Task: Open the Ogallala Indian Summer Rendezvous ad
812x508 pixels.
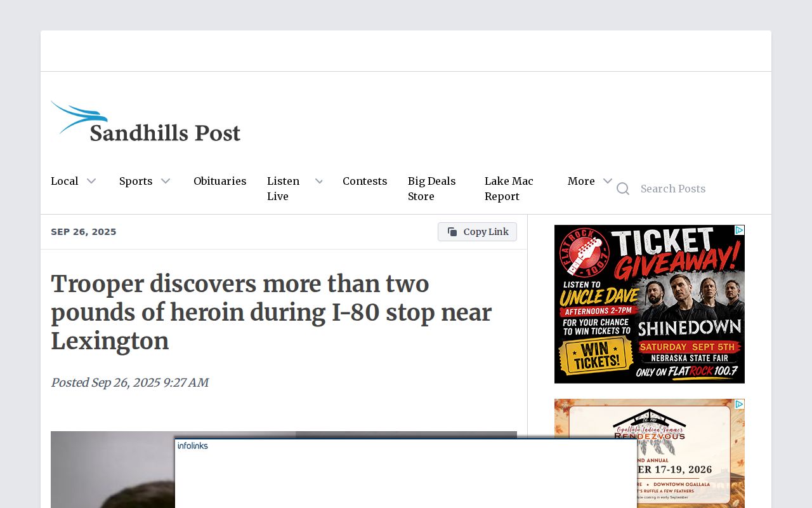Action: (x=650, y=453)
